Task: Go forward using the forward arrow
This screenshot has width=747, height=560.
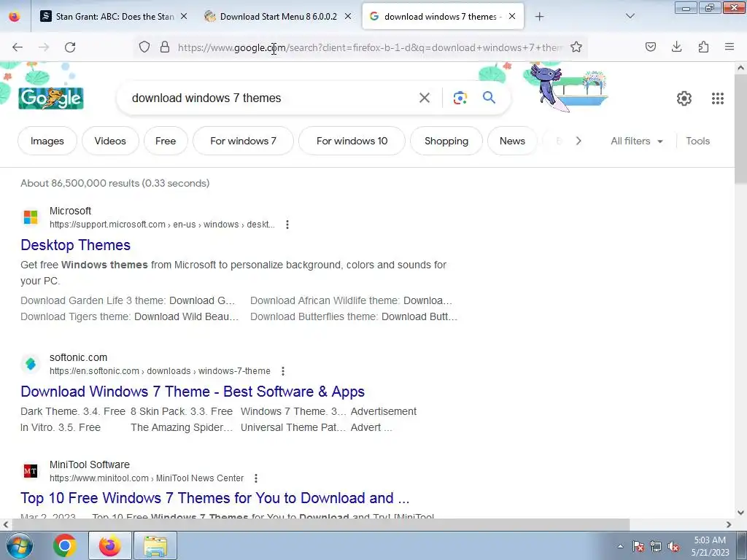Action: coord(44,47)
